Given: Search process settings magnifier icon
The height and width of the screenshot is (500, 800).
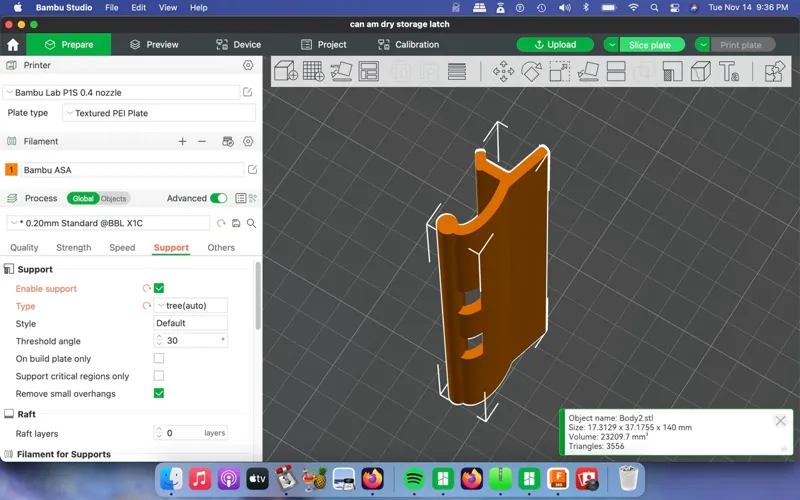Looking at the screenshot, I should click(252, 223).
